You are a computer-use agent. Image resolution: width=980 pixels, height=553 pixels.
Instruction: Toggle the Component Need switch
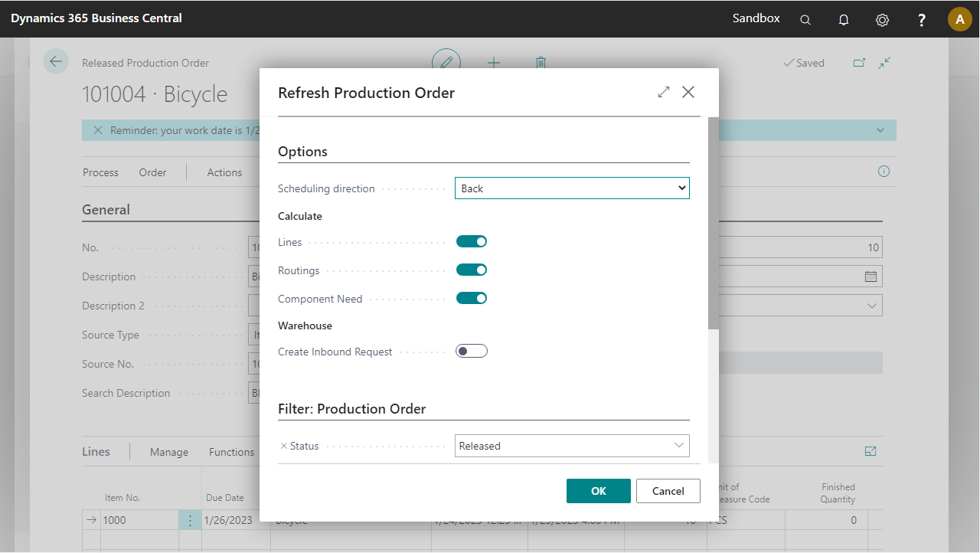point(472,298)
